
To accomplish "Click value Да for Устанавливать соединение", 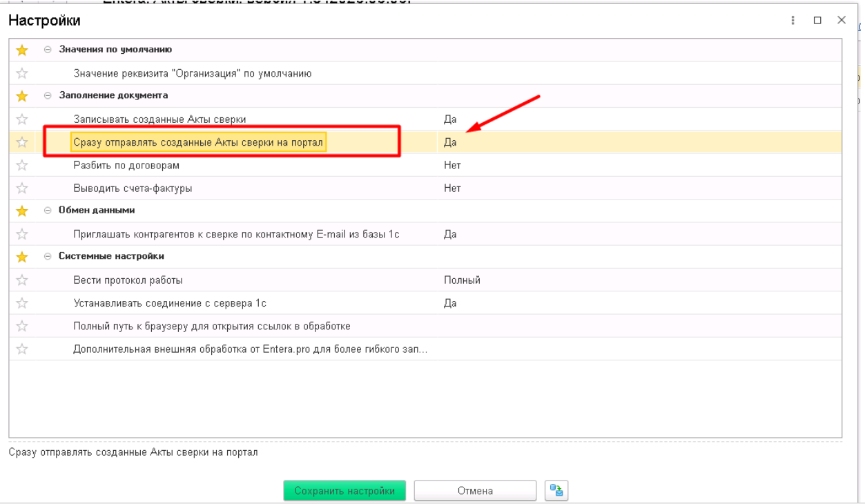I will [x=450, y=303].
